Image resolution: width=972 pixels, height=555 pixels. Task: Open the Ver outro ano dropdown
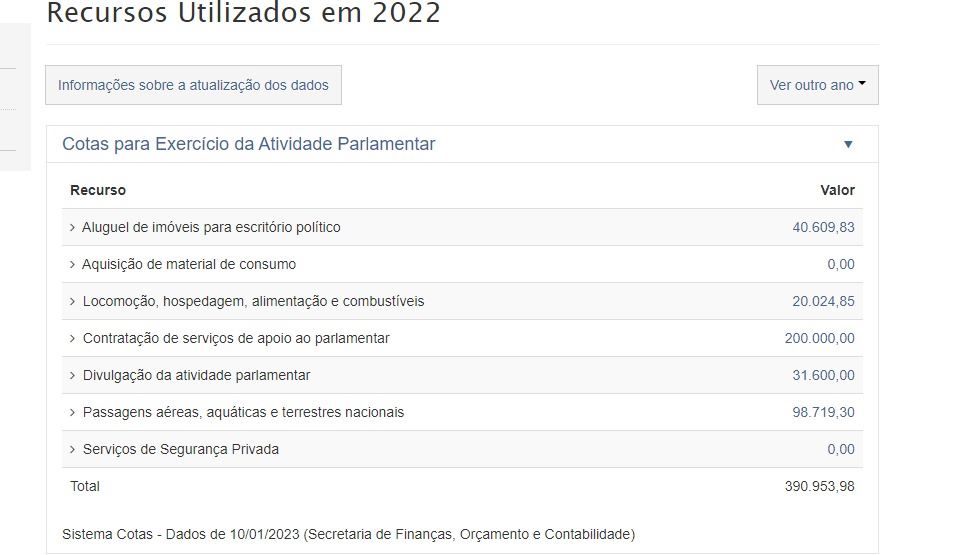[817, 85]
